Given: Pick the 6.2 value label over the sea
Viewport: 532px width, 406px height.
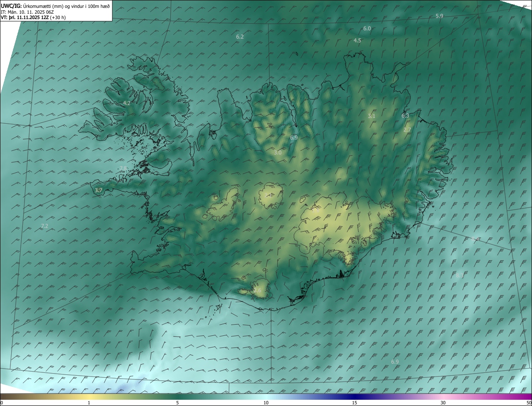Looking at the screenshot, I should click(240, 37).
